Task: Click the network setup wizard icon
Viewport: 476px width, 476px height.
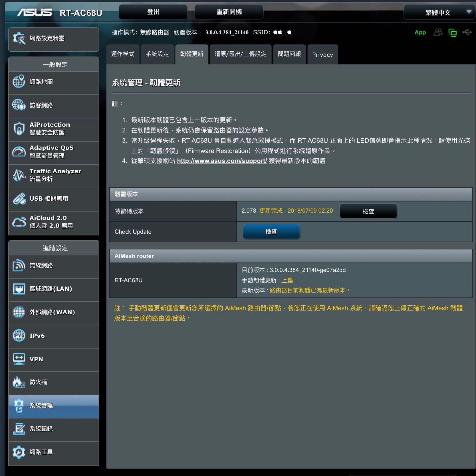Action: coord(19,38)
